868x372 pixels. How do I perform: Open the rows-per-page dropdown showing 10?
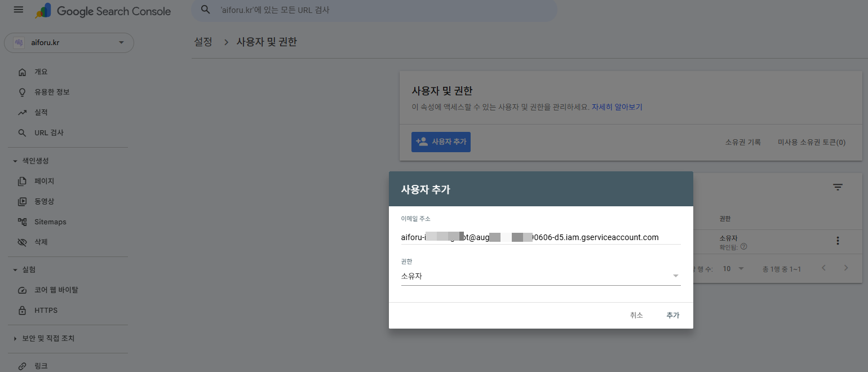pos(733,269)
